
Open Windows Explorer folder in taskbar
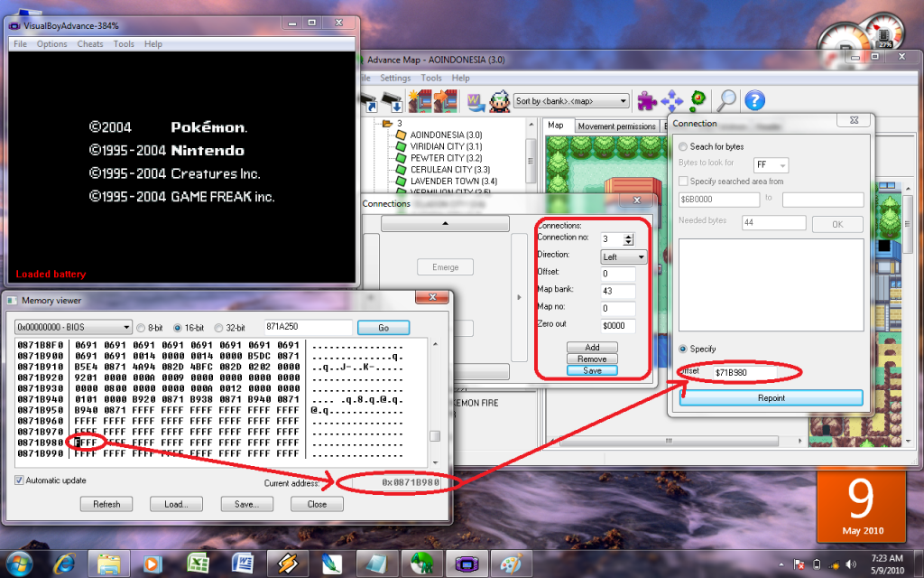tap(108, 564)
